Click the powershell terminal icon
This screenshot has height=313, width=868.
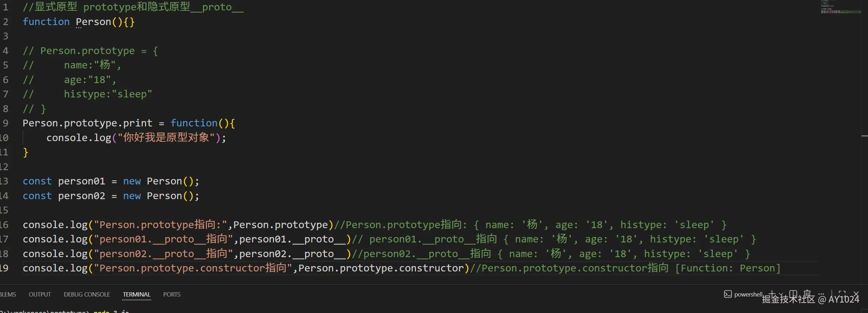727,294
